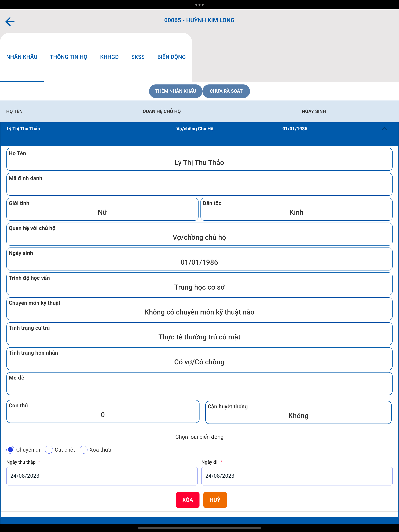
Task: Click the NGÀY SINH column header
Action: click(x=314, y=111)
